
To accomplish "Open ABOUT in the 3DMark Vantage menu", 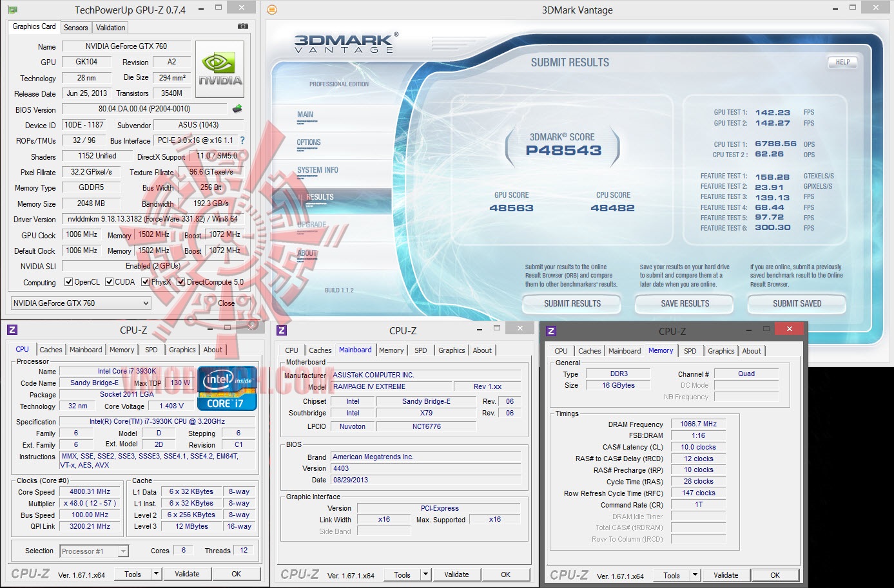I will (x=307, y=253).
